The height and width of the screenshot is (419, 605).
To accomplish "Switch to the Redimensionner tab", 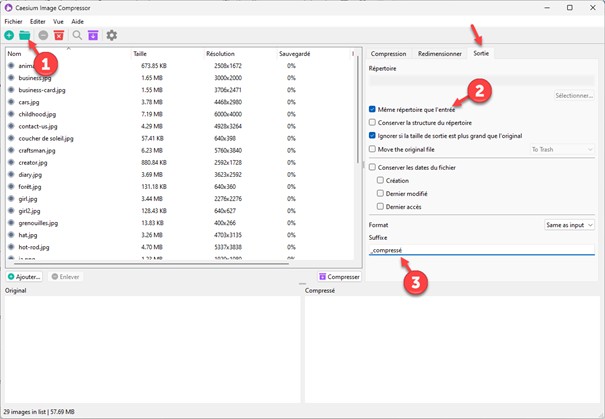I will point(439,54).
